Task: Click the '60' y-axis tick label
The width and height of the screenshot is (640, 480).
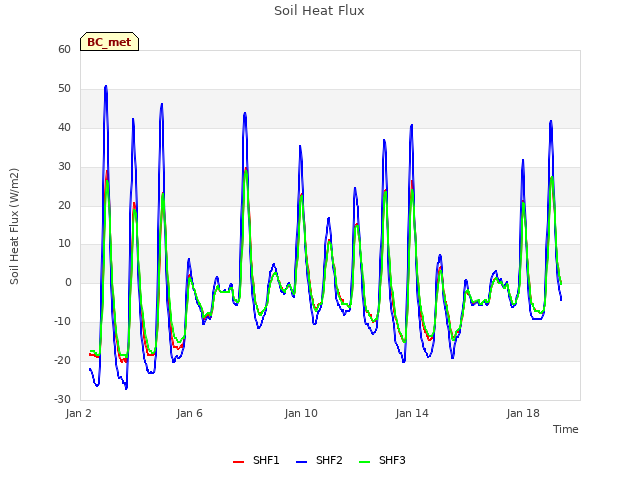Action: pyautogui.click(x=64, y=49)
